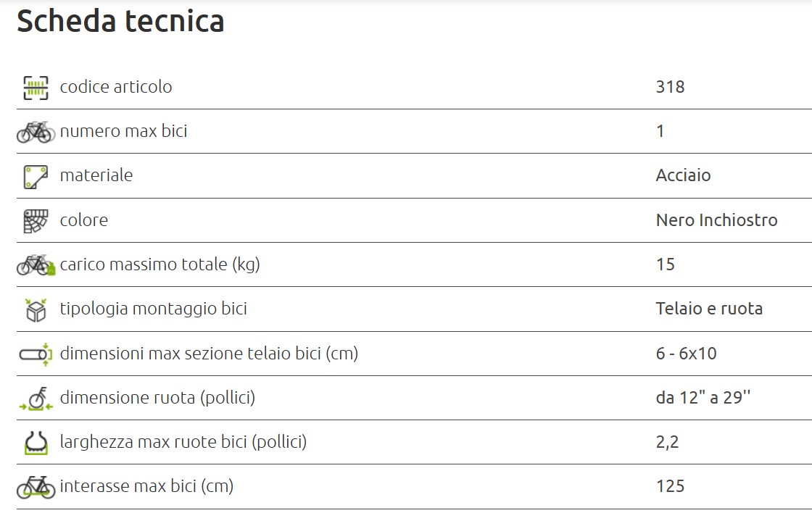Image resolution: width=812 pixels, height=513 pixels.
Task: Click the 6 - 6x10 frame section value
Action: (686, 354)
